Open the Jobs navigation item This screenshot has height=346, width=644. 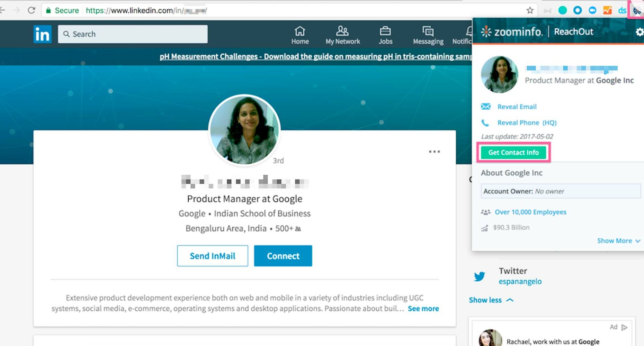coord(385,36)
